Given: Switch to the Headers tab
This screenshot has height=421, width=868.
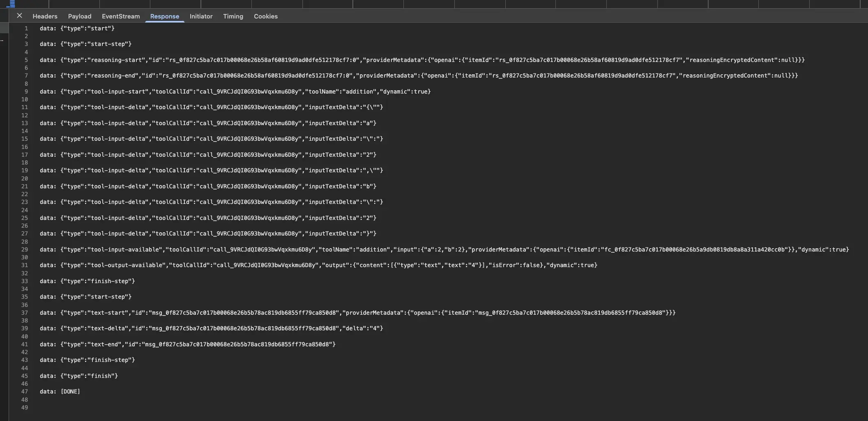Looking at the screenshot, I should (x=45, y=16).
